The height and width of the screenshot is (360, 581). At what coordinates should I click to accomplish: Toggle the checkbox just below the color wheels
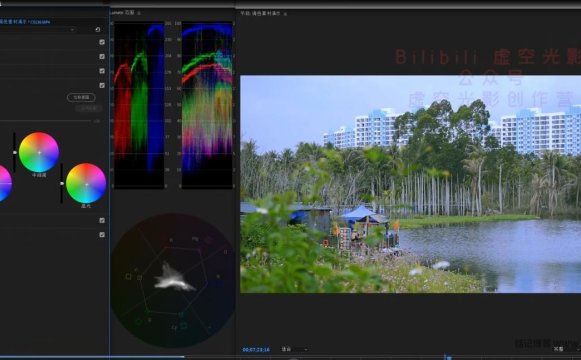pos(102,220)
